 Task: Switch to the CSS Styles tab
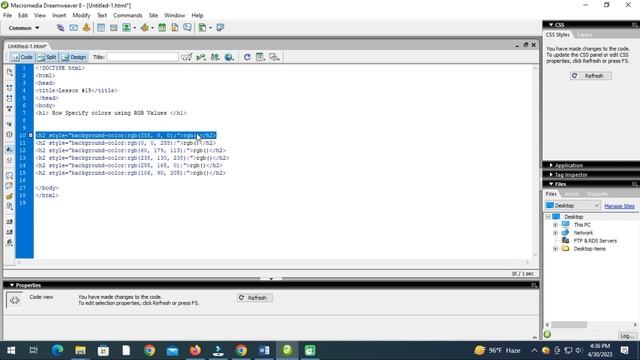pos(558,35)
